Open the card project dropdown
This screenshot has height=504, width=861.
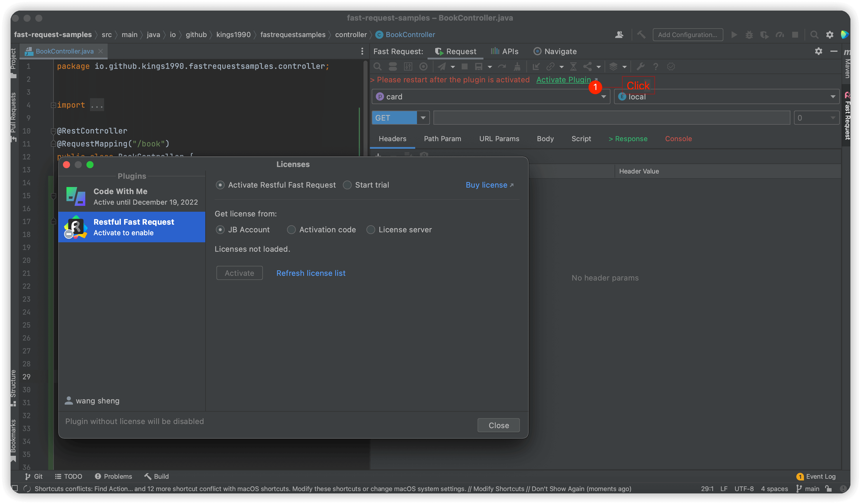pos(604,97)
